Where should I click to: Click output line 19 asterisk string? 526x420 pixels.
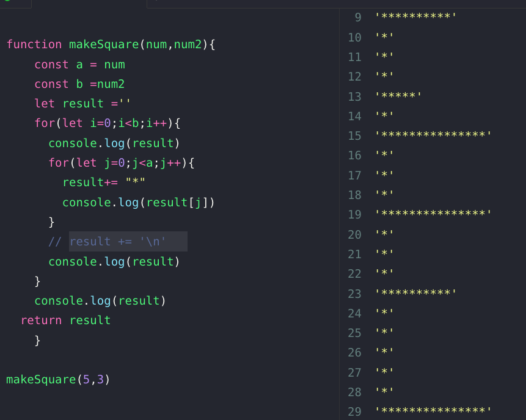pos(433,213)
